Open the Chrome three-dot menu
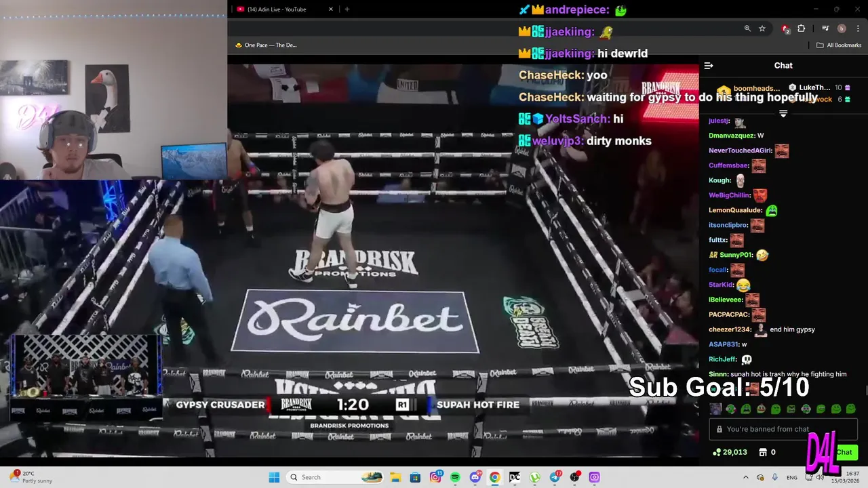This screenshot has width=868, height=488. pyautogui.click(x=859, y=28)
